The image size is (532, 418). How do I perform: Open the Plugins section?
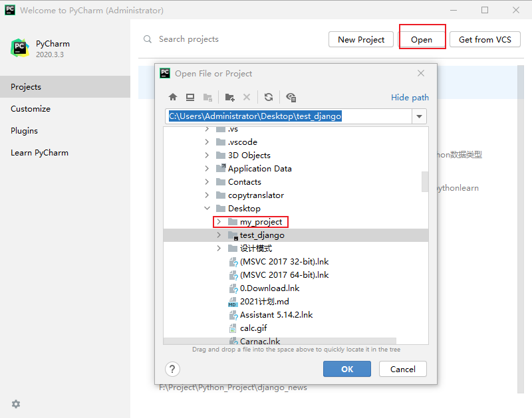[65, 130]
